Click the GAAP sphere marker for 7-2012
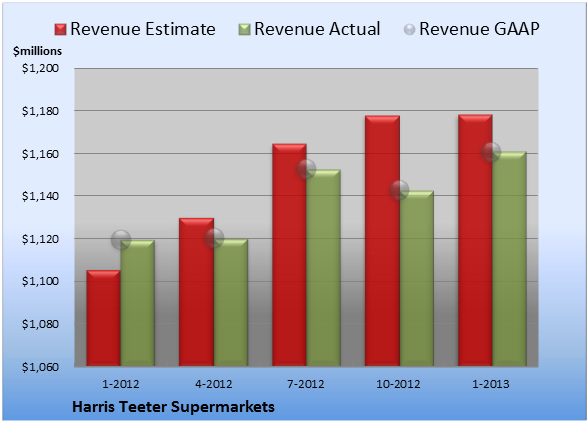This screenshot has height=422, width=588. (306, 169)
